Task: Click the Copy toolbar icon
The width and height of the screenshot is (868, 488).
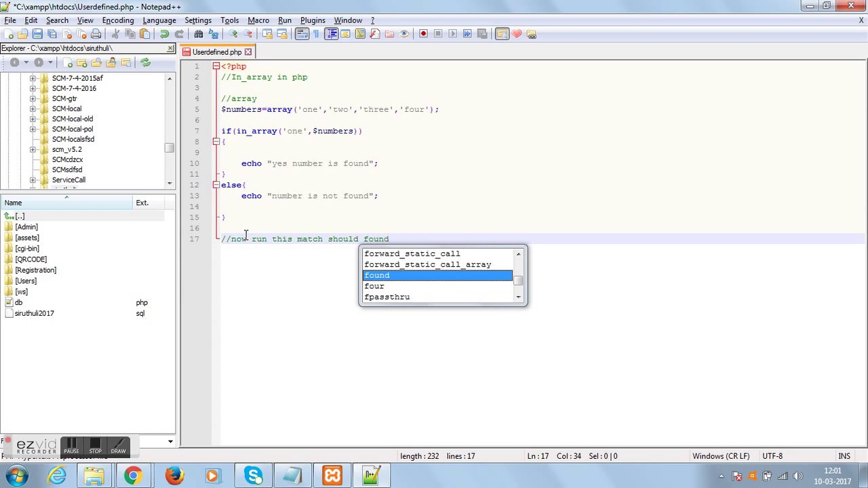Action: pyautogui.click(x=130, y=34)
